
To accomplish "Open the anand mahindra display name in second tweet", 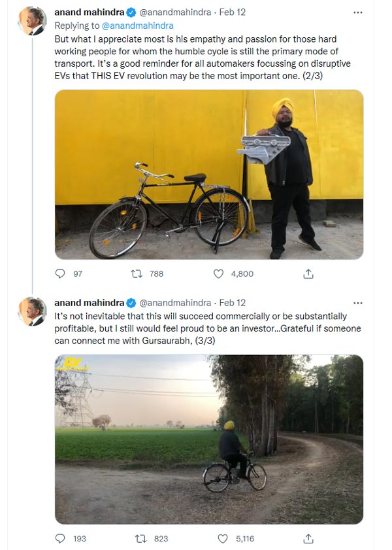I will (x=89, y=303).
